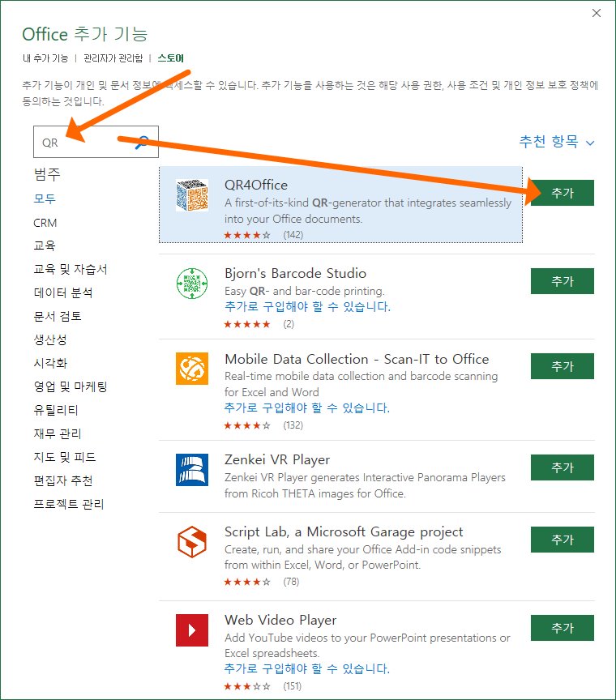Image resolution: width=616 pixels, height=700 pixels.
Task: Add the Zenkei VR Player
Action: 563,467
